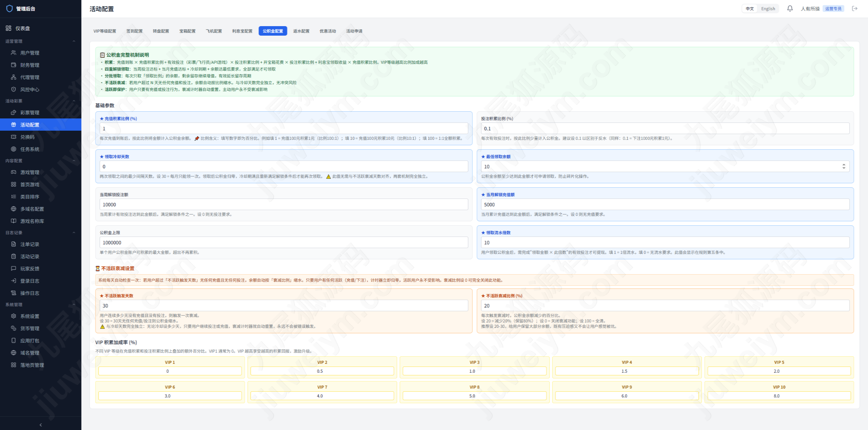868x430 pixels.
Task: Switch to 返水配置 tab
Action: [301, 31]
